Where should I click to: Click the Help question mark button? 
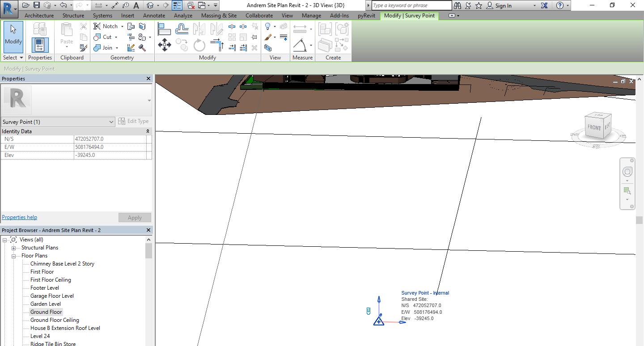tap(560, 5)
